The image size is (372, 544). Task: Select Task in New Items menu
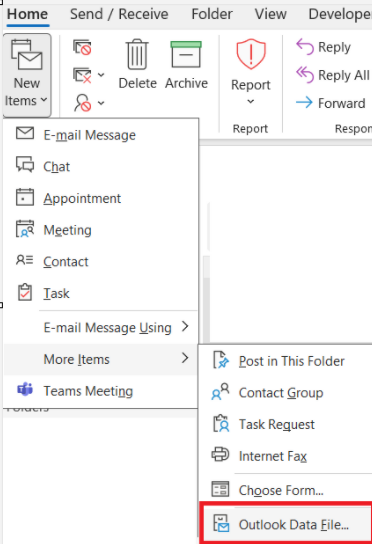pos(101,293)
